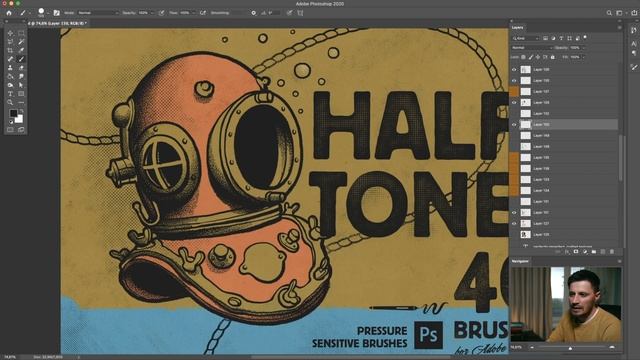Select the Path Selection arrow tool

click(21, 85)
